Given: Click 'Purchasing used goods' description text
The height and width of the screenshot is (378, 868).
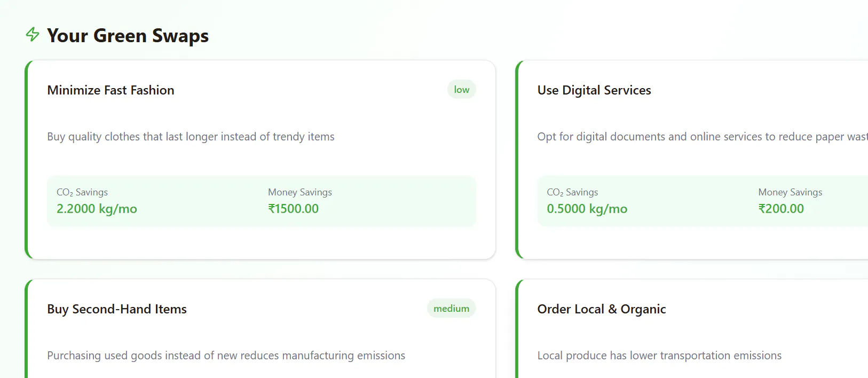Looking at the screenshot, I should point(226,356).
